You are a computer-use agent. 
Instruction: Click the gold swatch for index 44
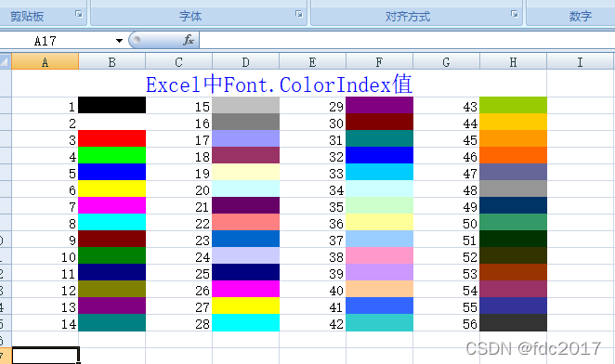[x=514, y=122]
